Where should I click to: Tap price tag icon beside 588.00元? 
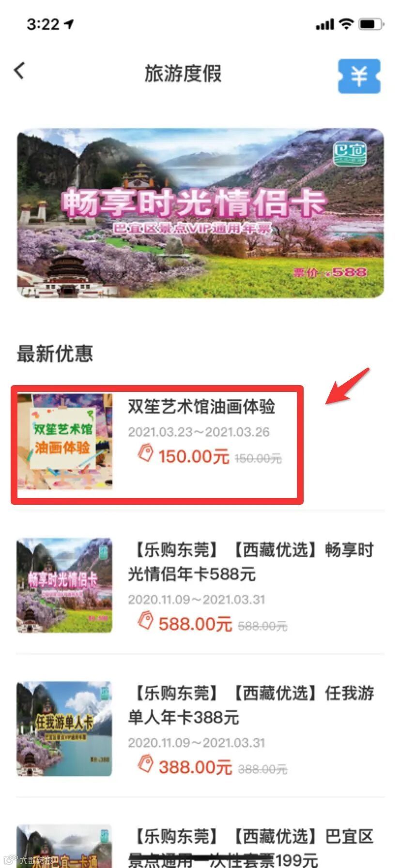[x=145, y=620]
